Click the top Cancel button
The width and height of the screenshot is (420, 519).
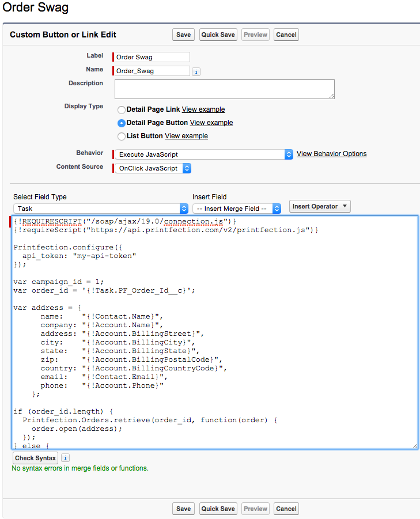click(286, 35)
